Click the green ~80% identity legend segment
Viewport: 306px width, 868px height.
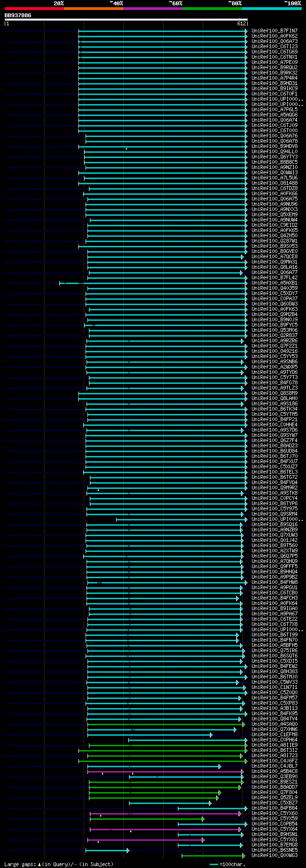[x=212, y=9]
